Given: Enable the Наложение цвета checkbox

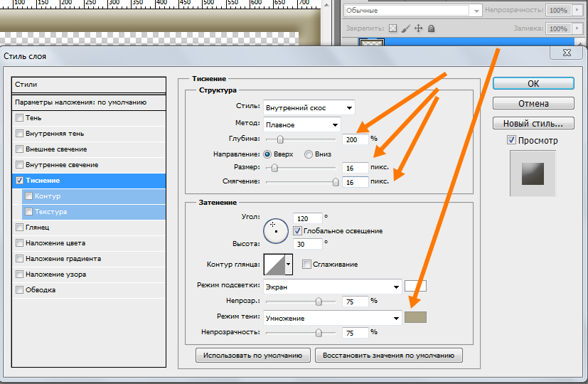Looking at the screenshot, I should (x=19, y=243).
